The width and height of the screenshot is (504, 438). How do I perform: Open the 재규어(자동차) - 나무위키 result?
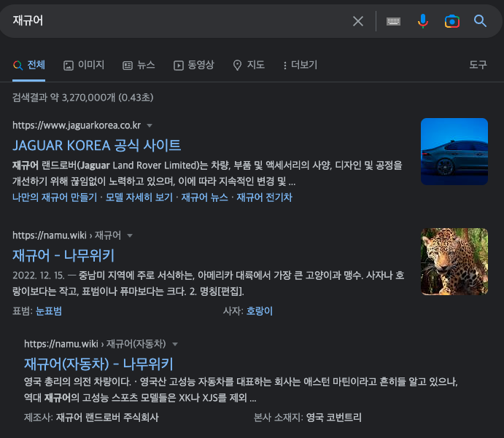(98, 364)
